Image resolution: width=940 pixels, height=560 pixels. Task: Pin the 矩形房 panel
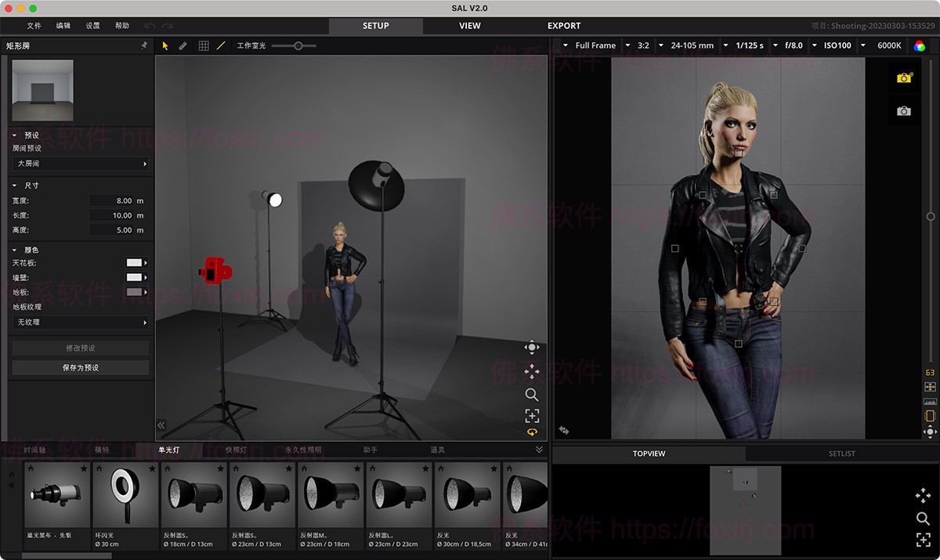[x=144, y=46]
